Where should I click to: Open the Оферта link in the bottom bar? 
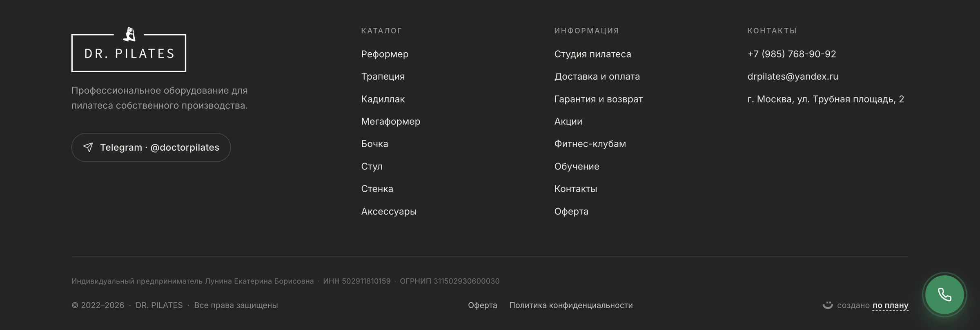(x=482, y=305)
